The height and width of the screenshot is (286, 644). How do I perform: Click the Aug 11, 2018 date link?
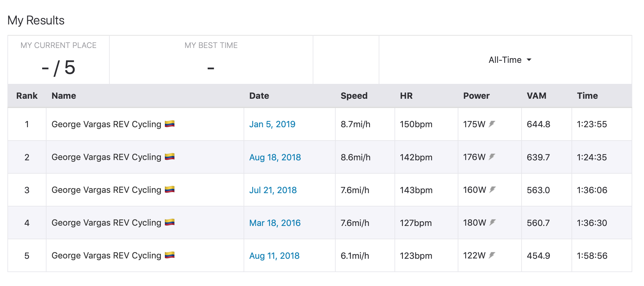[274, 255]
